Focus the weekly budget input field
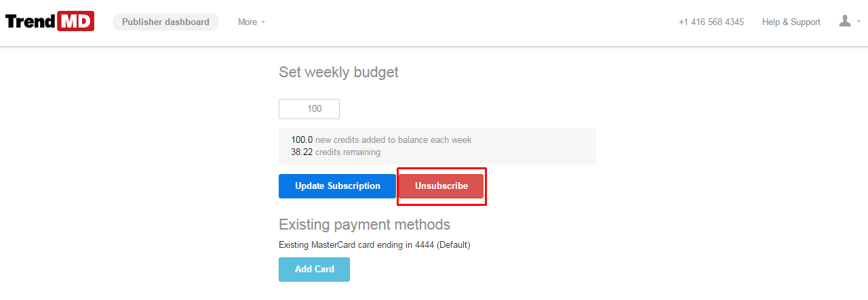Viewport: 868px width, 300px height. point(309,109)
